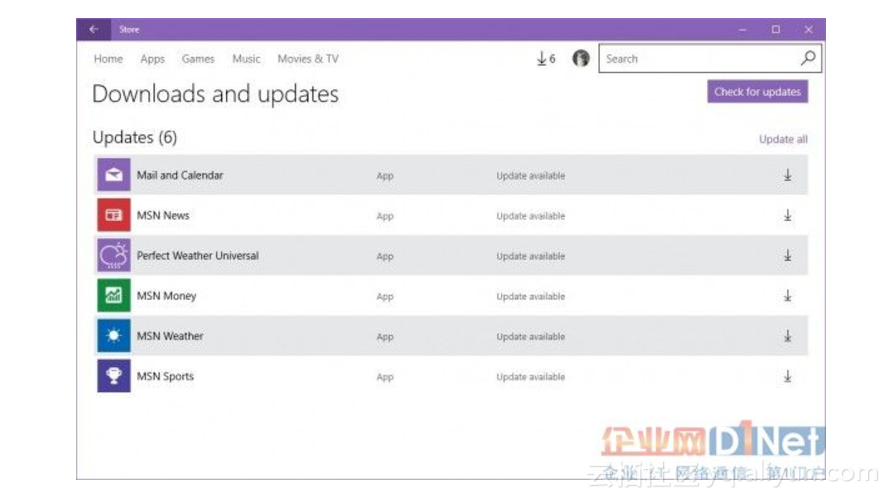Select the Movies & TV tab
This screenshot has width=890, height=499.
point(308,59)
